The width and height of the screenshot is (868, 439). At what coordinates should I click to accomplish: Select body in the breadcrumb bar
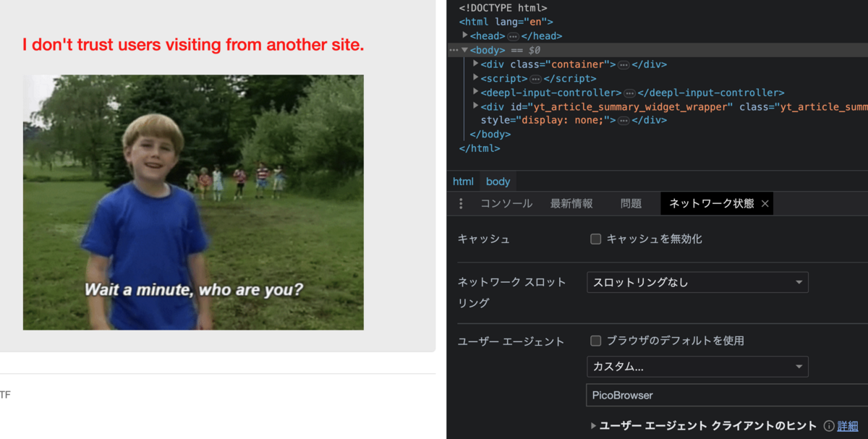[x=498, y=182]
